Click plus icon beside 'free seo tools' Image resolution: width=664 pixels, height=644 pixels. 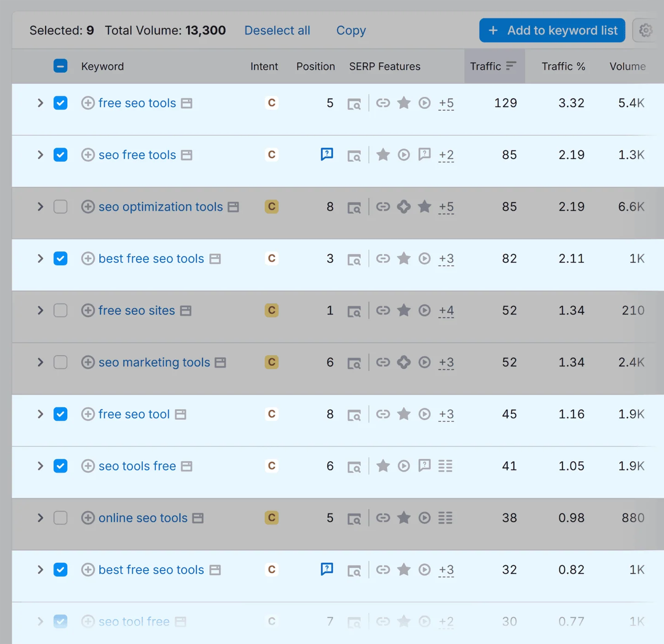(x=88, y=103)
